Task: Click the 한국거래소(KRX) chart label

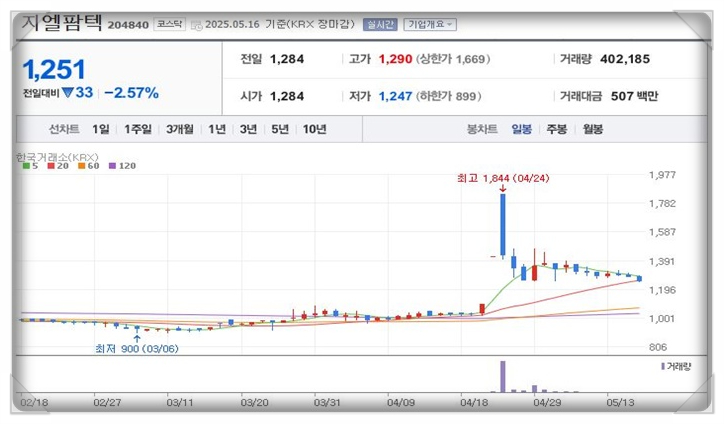Action: (57, 157)
